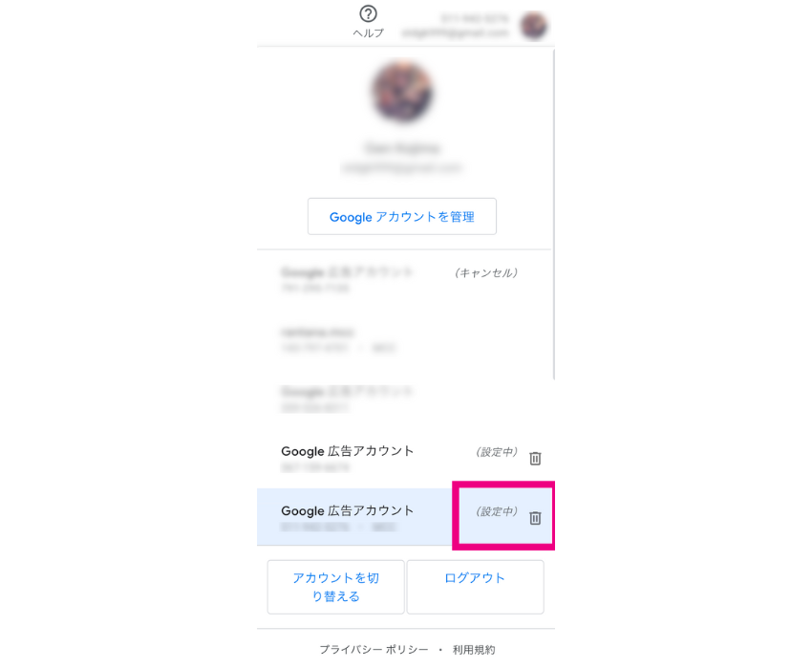Click the account list scrollbar

tap(553, 214)
